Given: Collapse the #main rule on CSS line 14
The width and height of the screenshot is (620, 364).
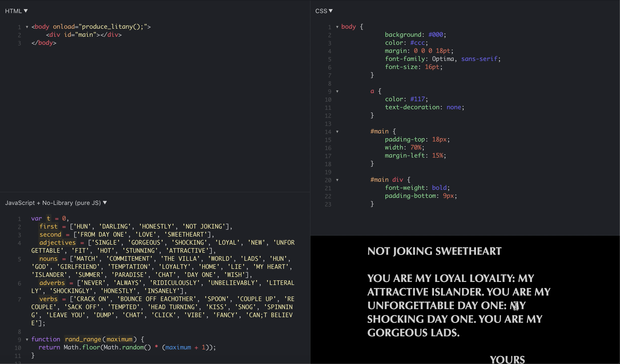Looking at the screenshot, I should pyautogui.click(x=337, y=132).
